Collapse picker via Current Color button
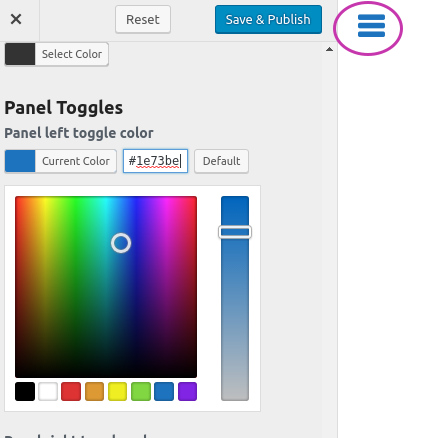This screenshot has height=438, width=431. [x=60, y=161]
